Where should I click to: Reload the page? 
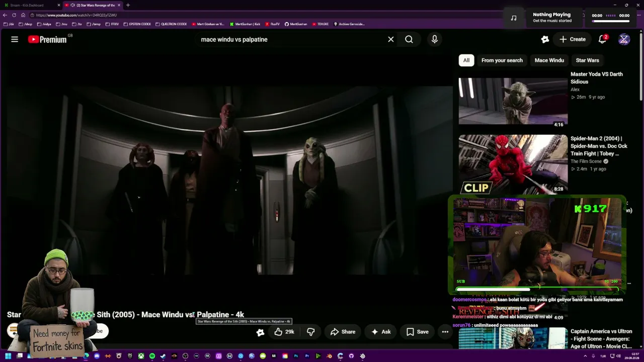[x=14, y=15]
